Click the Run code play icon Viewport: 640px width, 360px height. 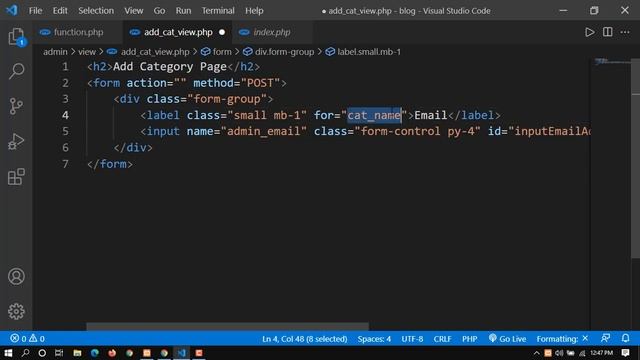589,32
